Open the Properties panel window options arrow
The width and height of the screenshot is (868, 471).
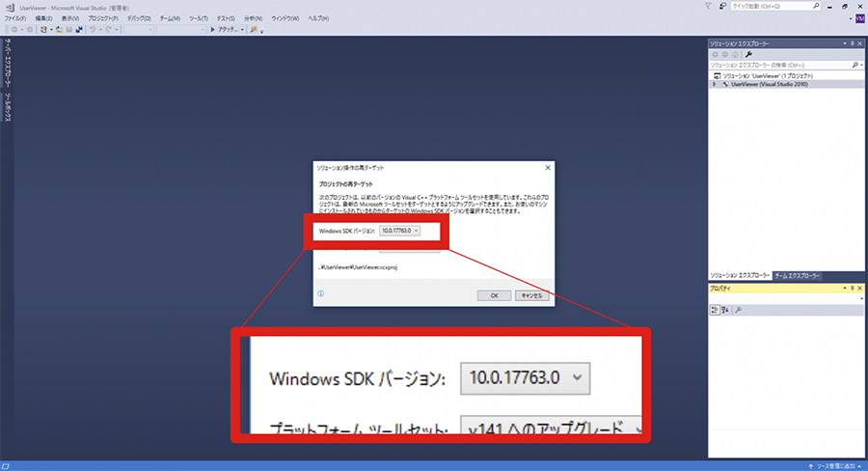click(845, 289)
